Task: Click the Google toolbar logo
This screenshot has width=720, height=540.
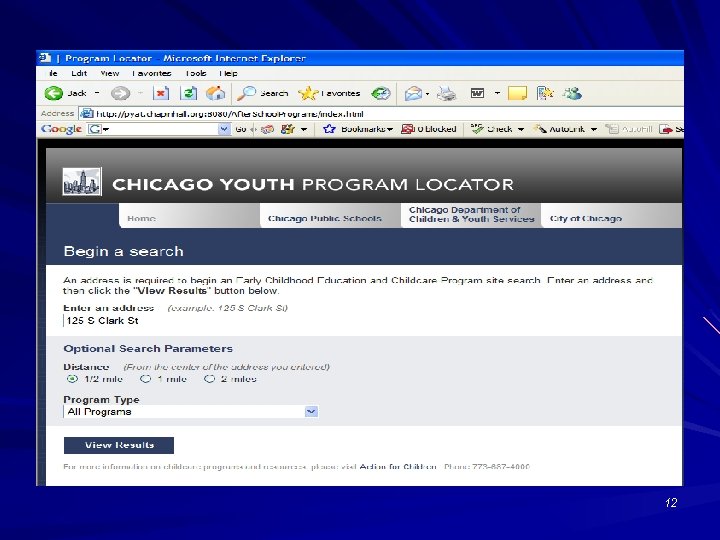Action: [x=61, y=129]
